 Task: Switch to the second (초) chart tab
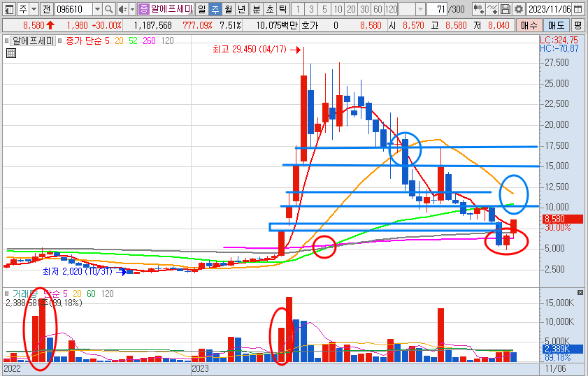click(270, 9)
